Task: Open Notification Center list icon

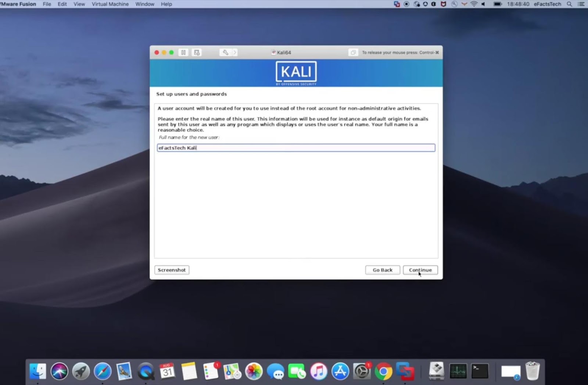Action: (581, 4)
